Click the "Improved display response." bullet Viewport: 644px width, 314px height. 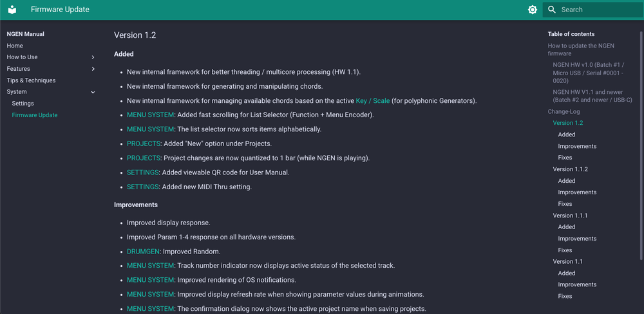point(168,223)
